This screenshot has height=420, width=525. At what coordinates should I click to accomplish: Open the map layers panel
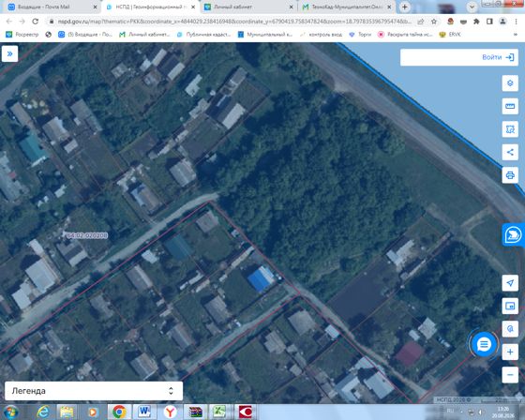[510, 83]
